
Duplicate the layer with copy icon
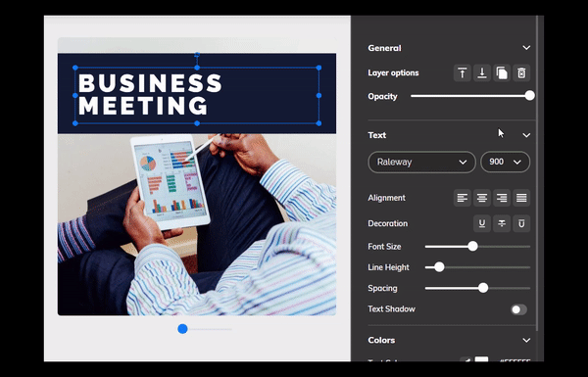pyautogui.click(x=502, y=72)
